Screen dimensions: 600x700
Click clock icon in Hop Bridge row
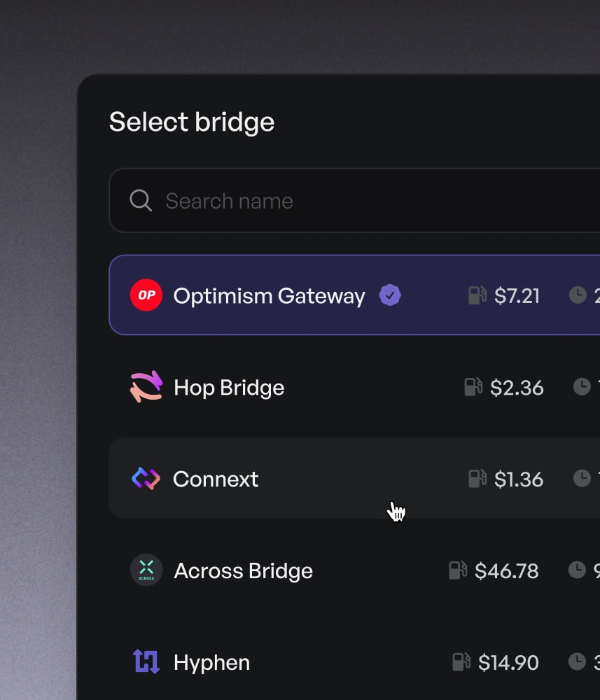582,386
